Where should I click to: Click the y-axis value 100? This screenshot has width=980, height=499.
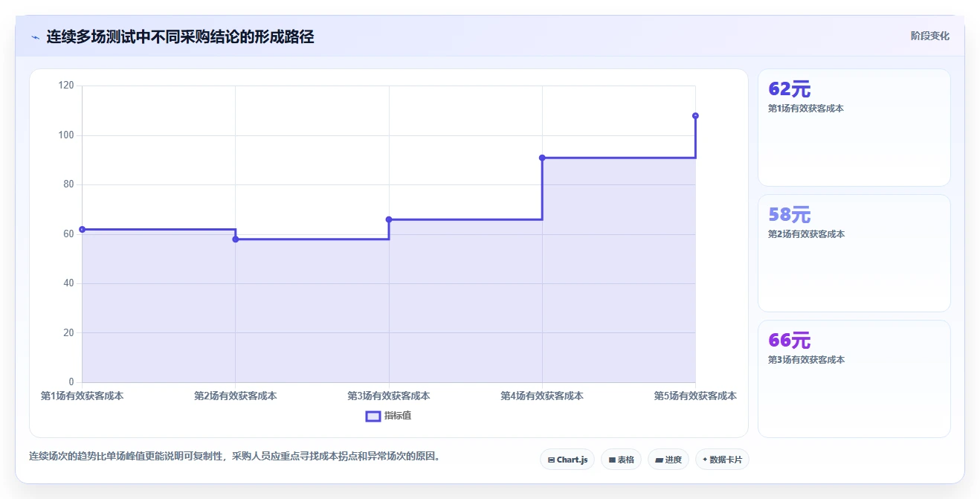tap(66, 135)
